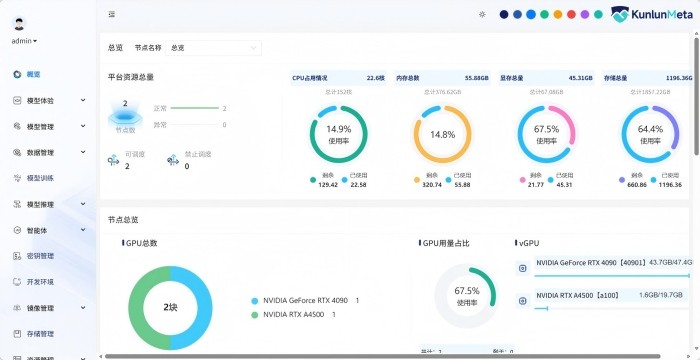
Task: Click the 可调度 schedulable icon
Action: 113,160
